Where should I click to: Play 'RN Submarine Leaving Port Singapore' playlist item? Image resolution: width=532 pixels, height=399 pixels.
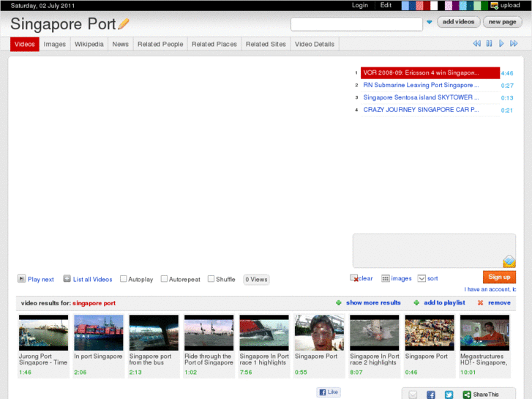click(430, 85)
